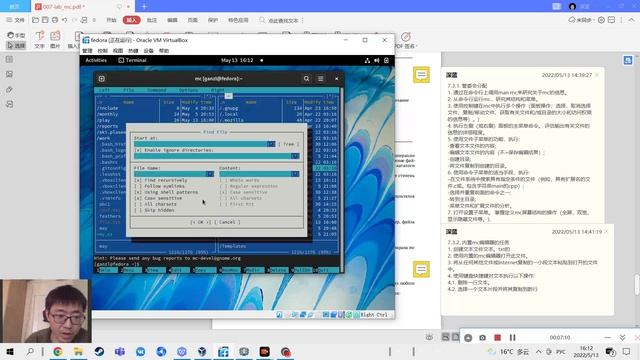
Task: Stop the screen recording
Action: point(497,338)
